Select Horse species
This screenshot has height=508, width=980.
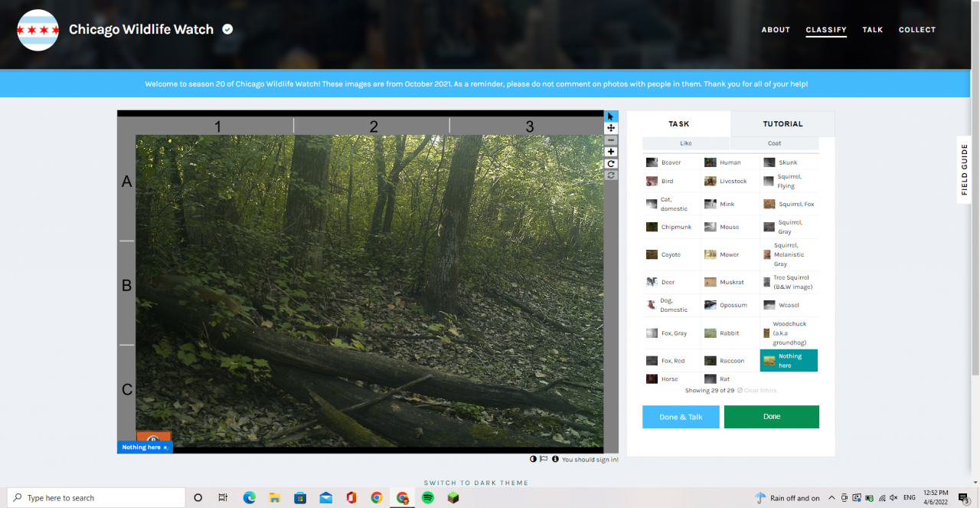pyautogui.click(x=671, y=379)
